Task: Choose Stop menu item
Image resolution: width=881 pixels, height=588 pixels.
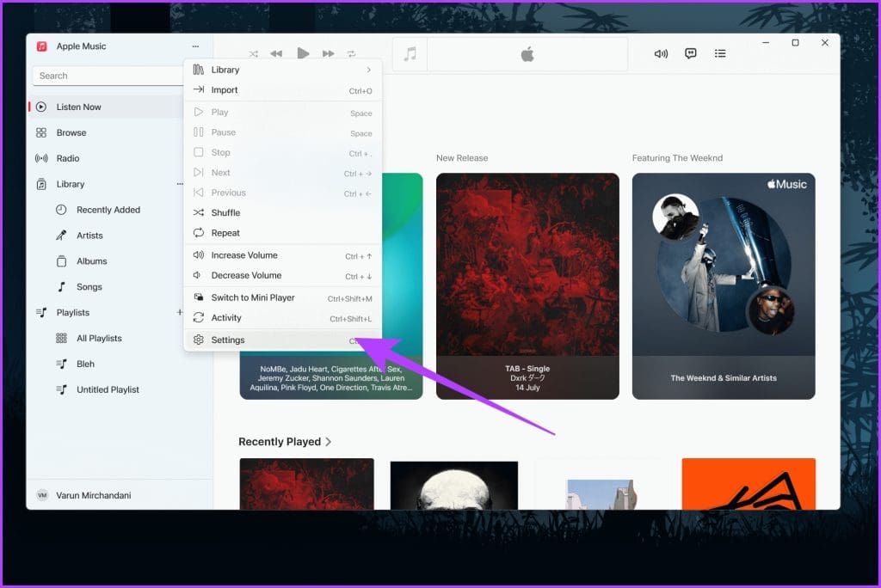Action: coord(282,153)
